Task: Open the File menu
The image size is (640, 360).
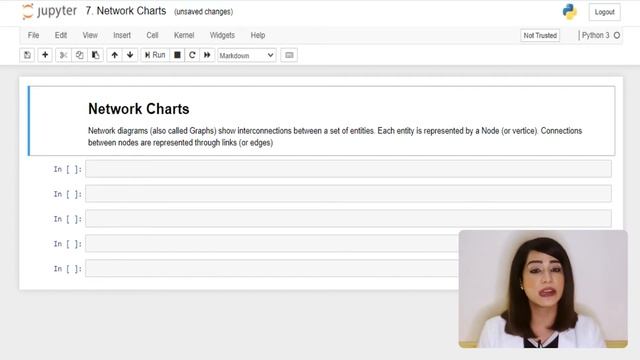Action: [x=33, y=35]
